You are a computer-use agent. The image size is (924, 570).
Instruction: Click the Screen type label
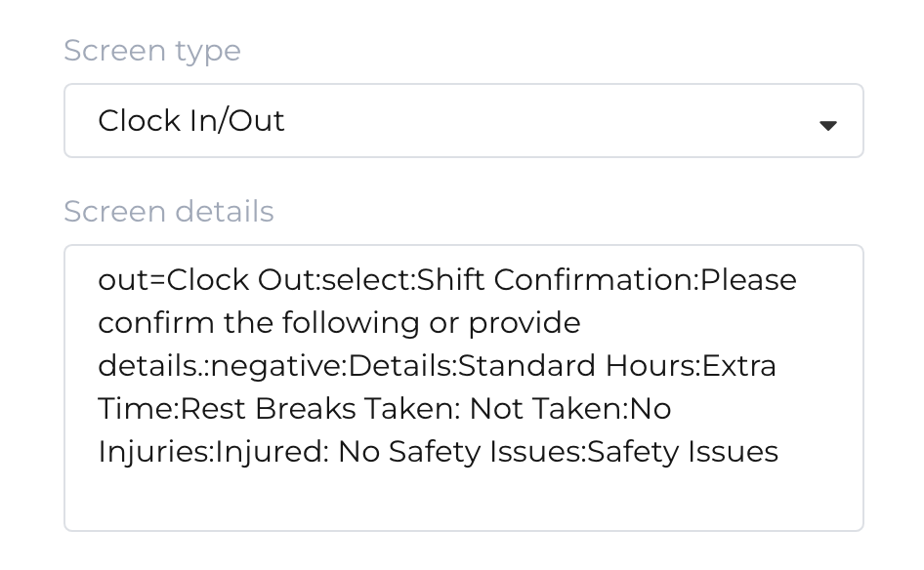(152, 50)
